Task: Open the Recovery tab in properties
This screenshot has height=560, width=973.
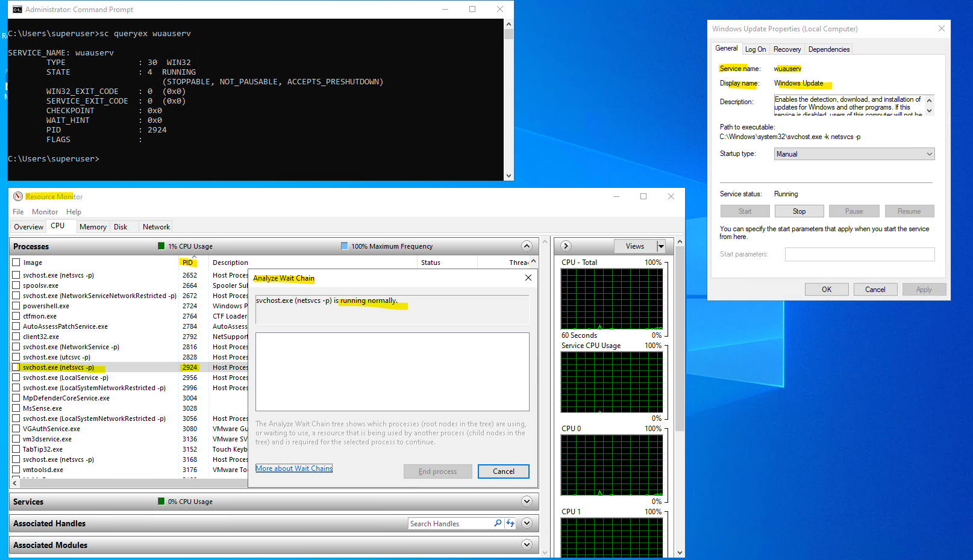Action: point(787,49)
